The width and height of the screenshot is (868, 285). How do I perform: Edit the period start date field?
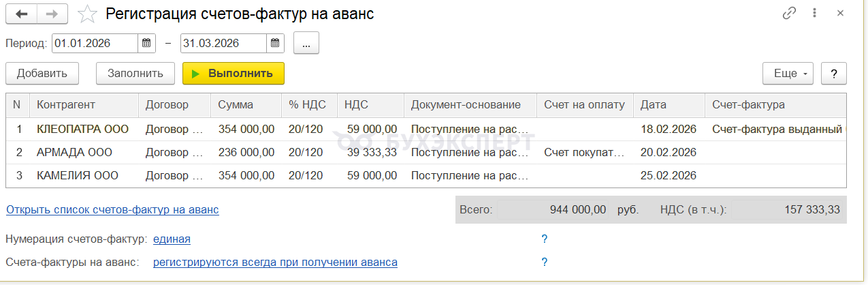pos(95,43)
